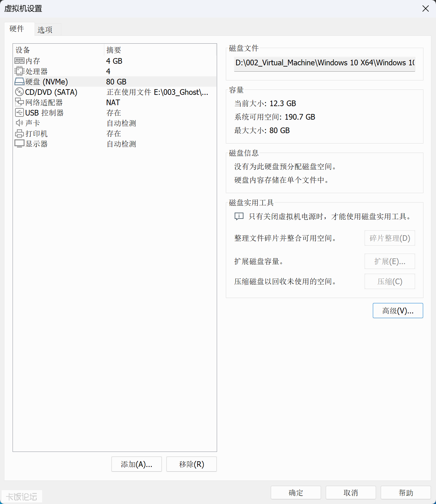436x504 pixels.
Task: Click the 80 GB hard disk summary
Action: (x=116, y=82)
